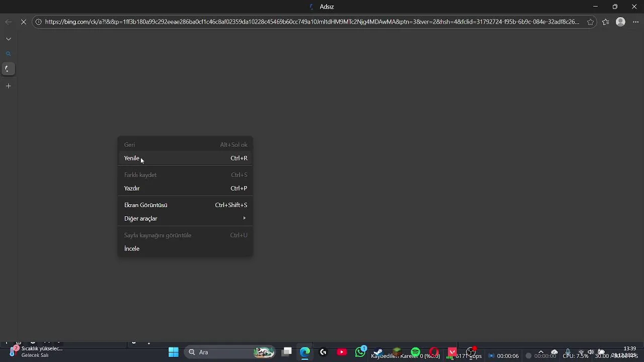Open Opera browser from the taskbar

[x=434, y=352]
